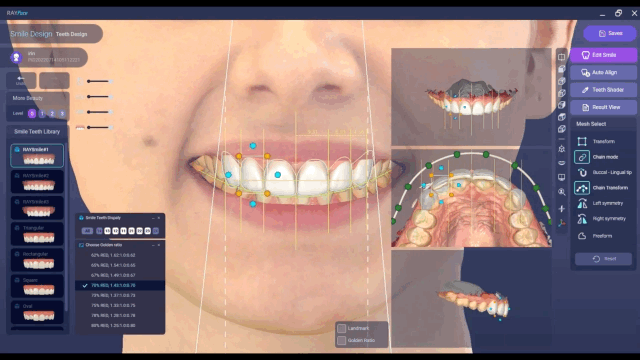Select Rectangular teeth shape
Viewport: 640px width, 360px height.
[37, 260]
